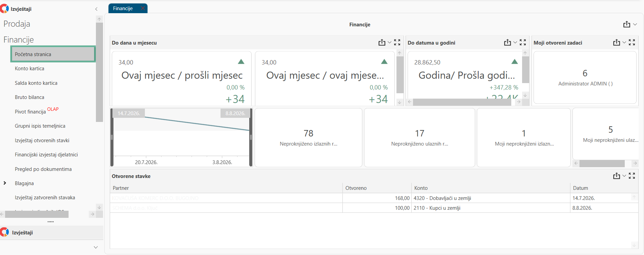Click the left range handle of the date chart
The width and height of the screenshot is (644, 255).
[112, 137]
